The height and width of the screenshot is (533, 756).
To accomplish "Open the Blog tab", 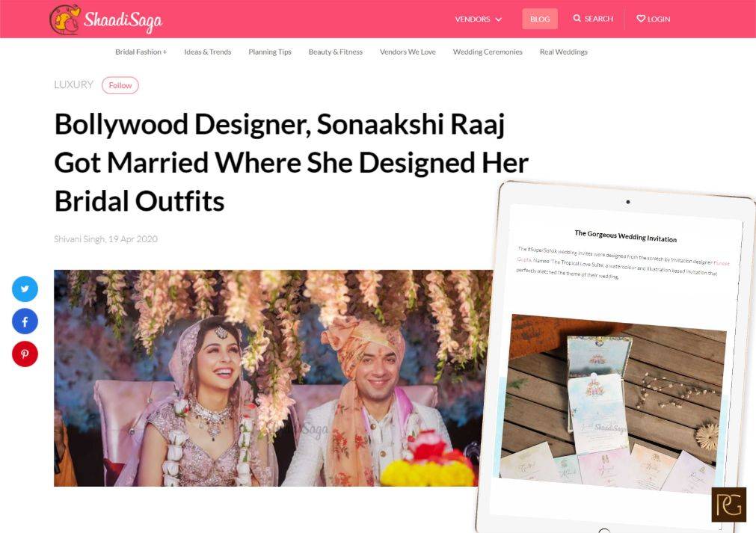I will coord(539,19).
